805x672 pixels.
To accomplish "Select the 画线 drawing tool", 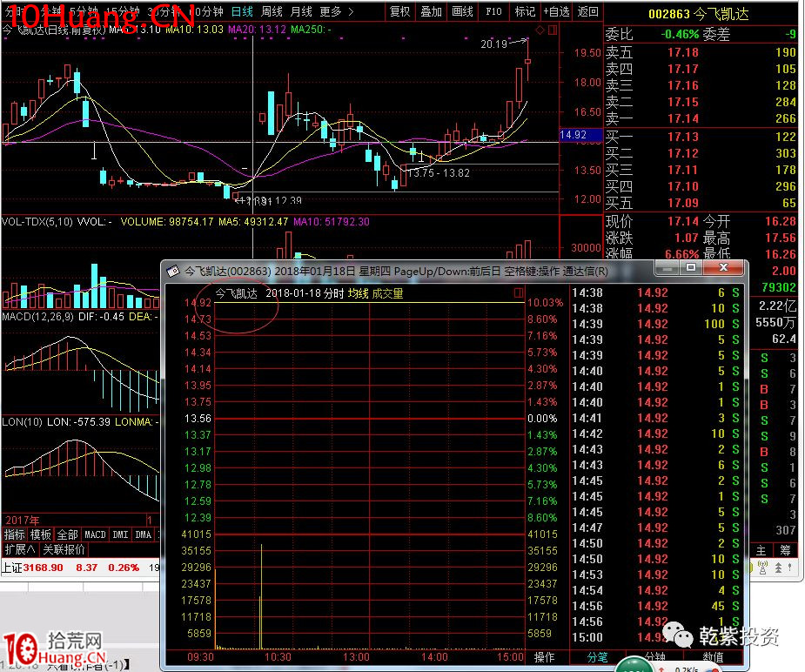I will coord(463,11).
